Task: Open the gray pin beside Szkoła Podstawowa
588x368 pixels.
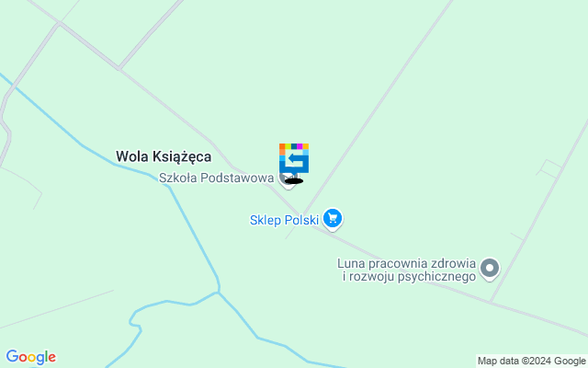Action: pos(288,178)
